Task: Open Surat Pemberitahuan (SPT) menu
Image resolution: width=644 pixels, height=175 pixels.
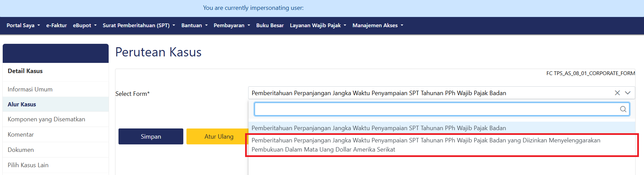Action: 139,25
